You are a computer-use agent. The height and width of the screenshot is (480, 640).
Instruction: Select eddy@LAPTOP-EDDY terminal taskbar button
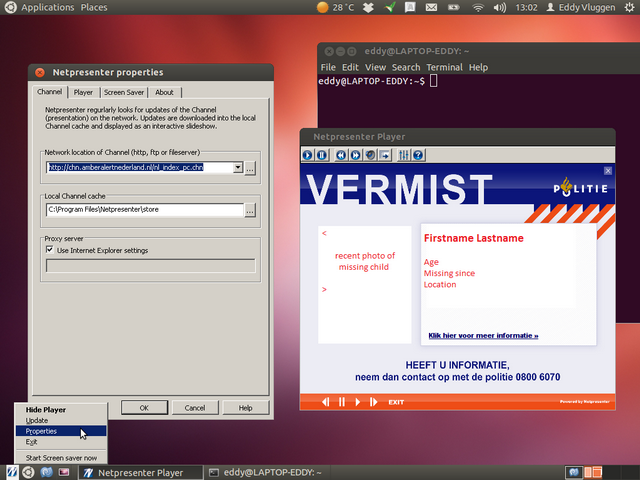click(265, 473)
